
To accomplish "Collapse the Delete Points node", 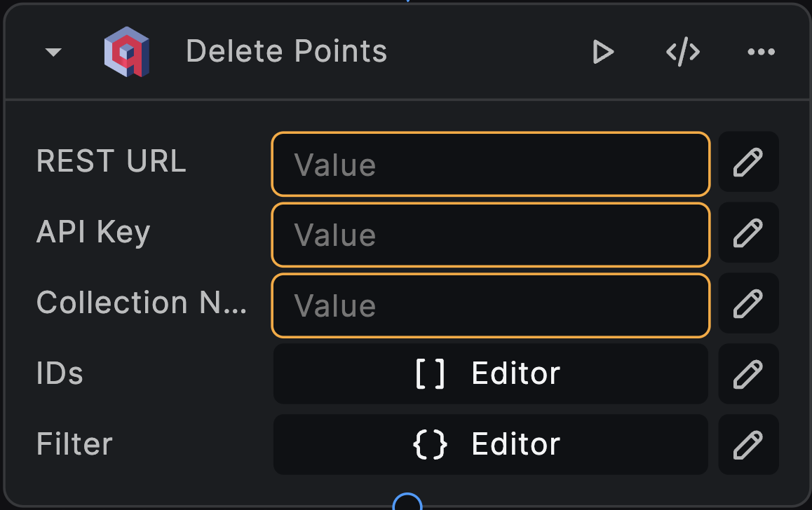I will tap(53, 51).
